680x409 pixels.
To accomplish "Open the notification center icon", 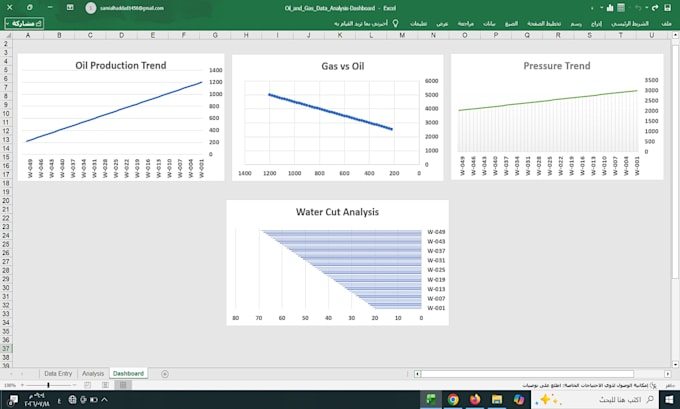I will 13,400.
